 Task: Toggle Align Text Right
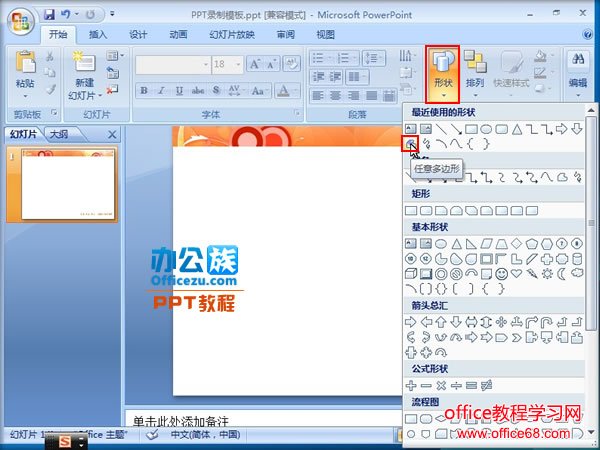[x=353, y=95]
